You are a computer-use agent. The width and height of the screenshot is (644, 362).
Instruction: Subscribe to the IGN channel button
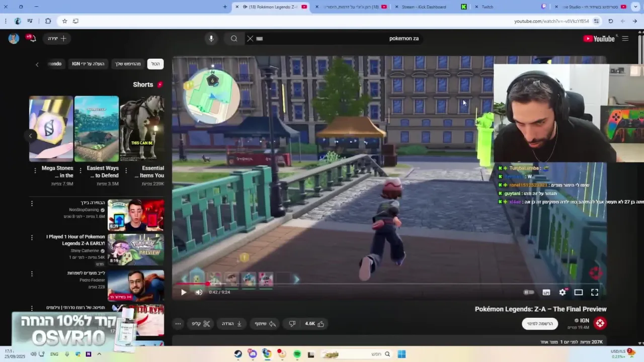[540, 324]
